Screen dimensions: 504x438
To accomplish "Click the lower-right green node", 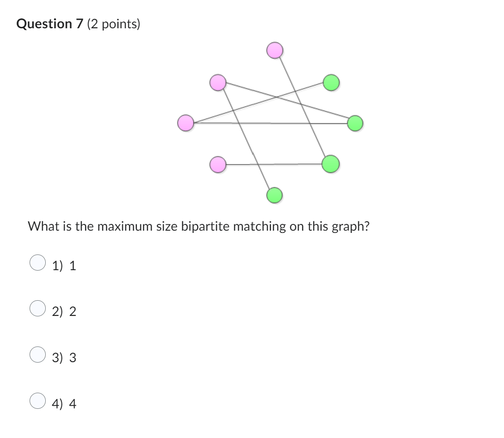I will 330,165.
